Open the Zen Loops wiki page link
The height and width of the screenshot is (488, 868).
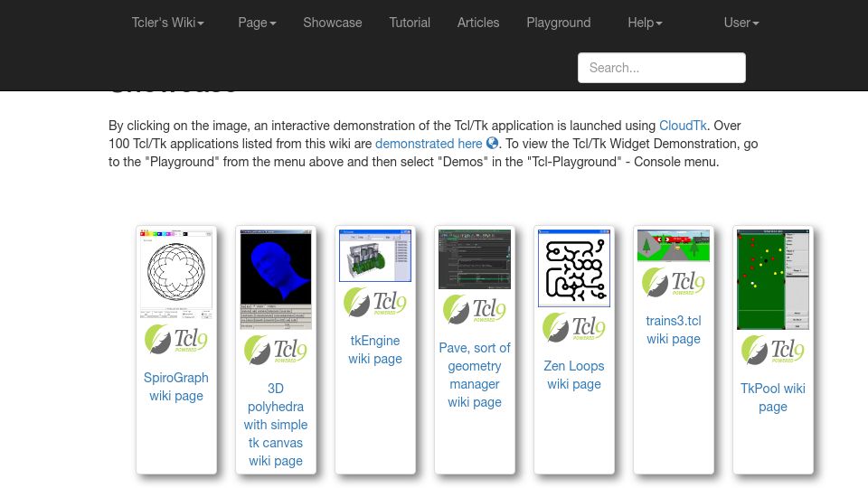(574, 375)
